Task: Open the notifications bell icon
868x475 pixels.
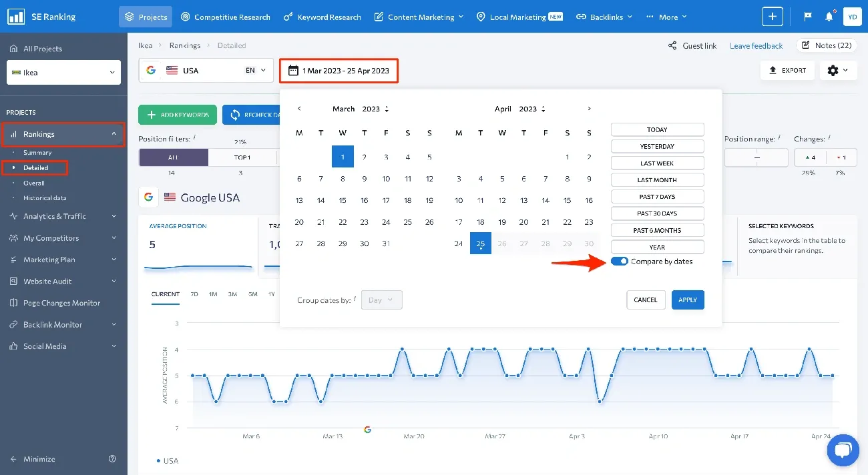Action: click(x=829, y=17)
